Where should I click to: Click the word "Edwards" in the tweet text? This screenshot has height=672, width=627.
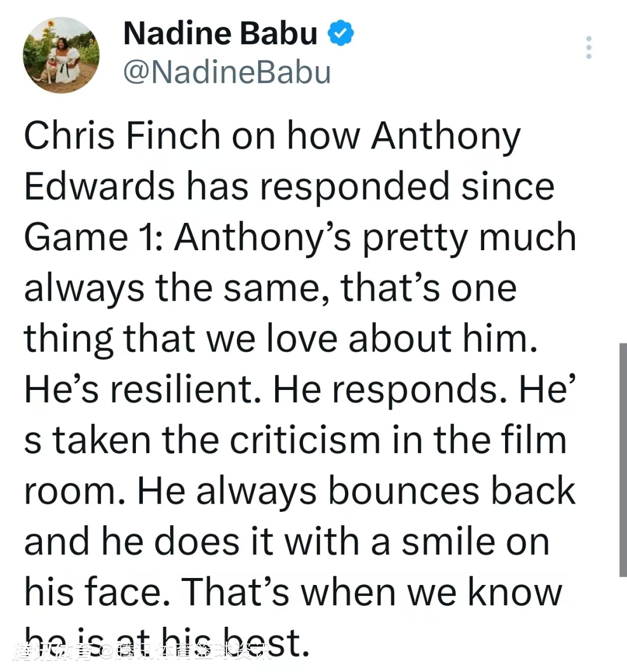[x=99, y=186]
